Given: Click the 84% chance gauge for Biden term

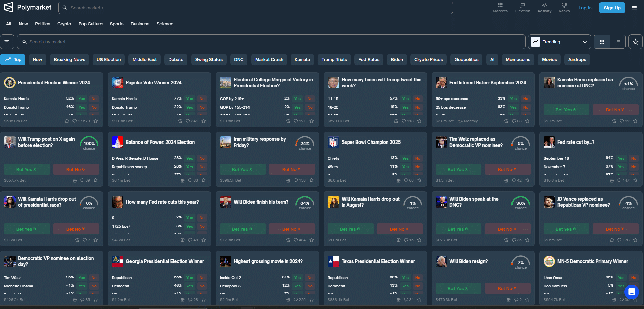Looking at the screenshot, I should pos(305,204).
